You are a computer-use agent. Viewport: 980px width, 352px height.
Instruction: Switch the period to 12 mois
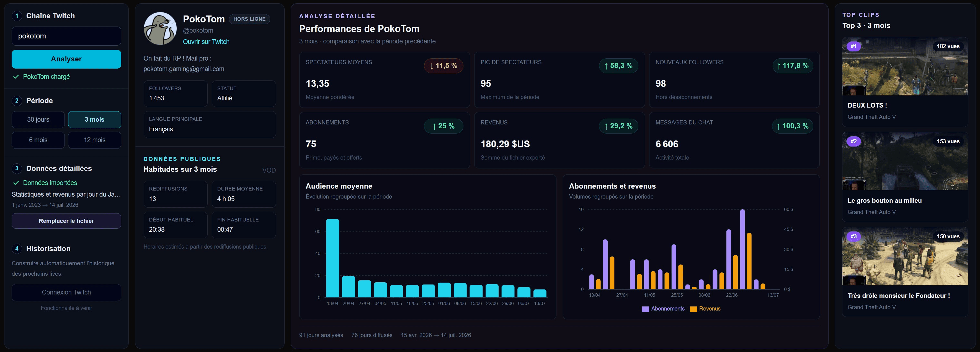[x=94, y=140]
